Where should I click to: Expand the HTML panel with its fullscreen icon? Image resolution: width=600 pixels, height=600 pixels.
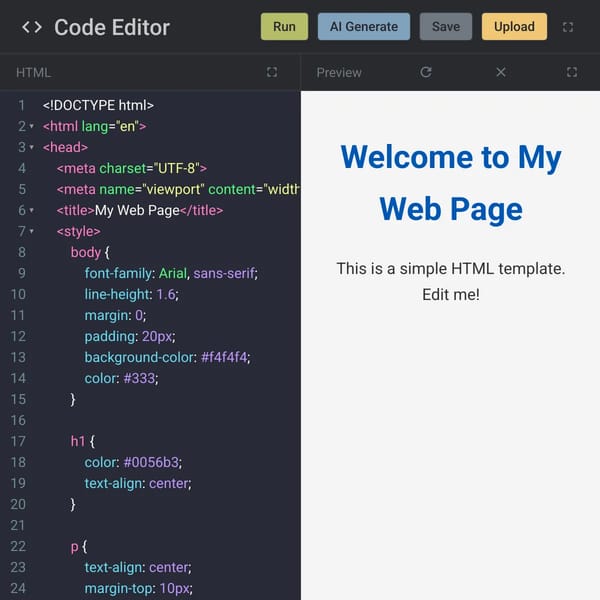tap(272, 72)
